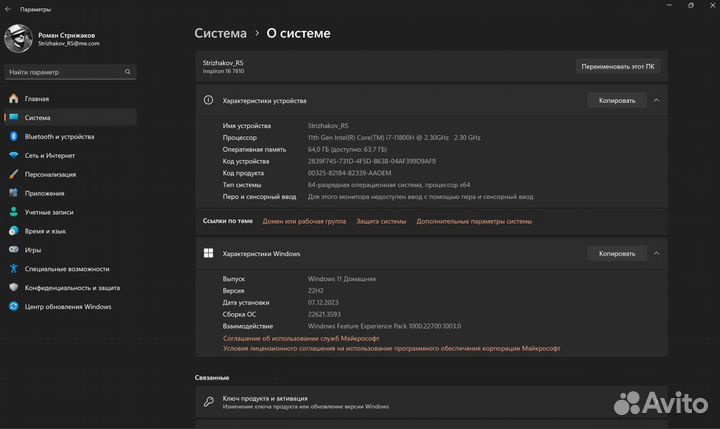The width and height of the screenshot is (720, 429).
Task: Click the processor value '11th Gen Intel Core i7-11800H'
Action: [394, 137]
